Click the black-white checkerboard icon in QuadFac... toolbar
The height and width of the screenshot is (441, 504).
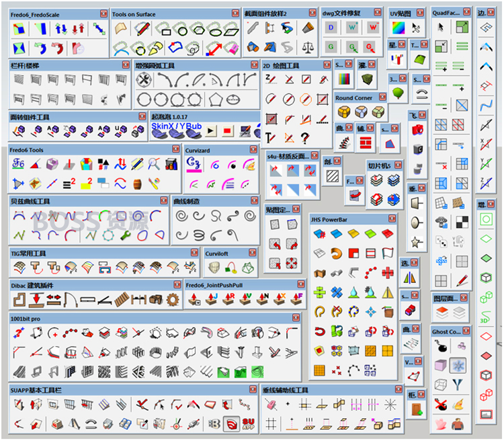tap(462, 222)
